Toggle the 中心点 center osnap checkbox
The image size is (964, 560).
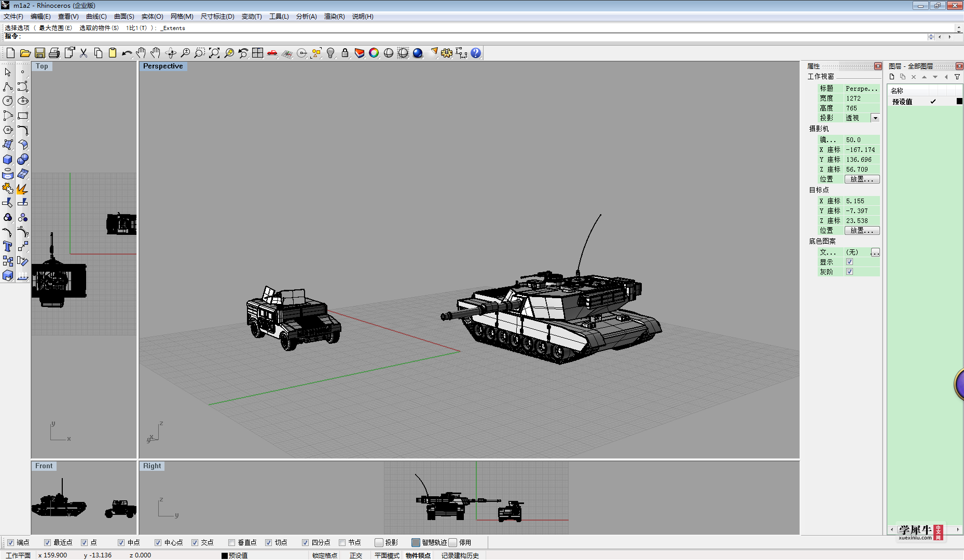(x=158, y=542)
